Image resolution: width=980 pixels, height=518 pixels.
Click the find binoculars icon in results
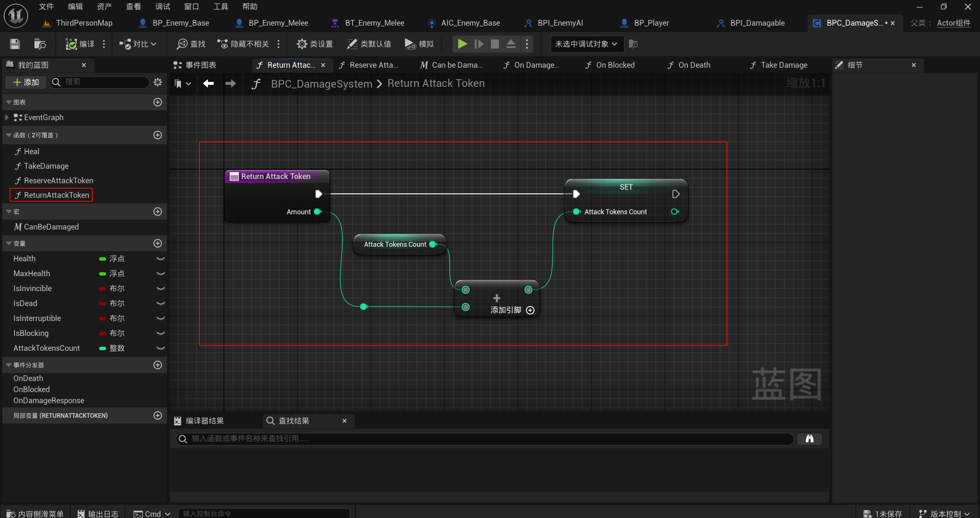[x=809, y=438]
